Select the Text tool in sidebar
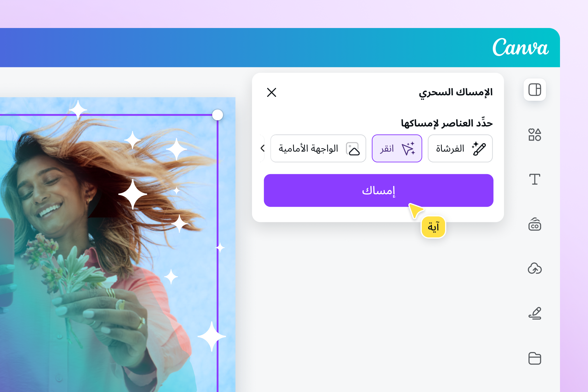Image resolution: width=588 pixels, height=392 pixels. tap(535, 179)
